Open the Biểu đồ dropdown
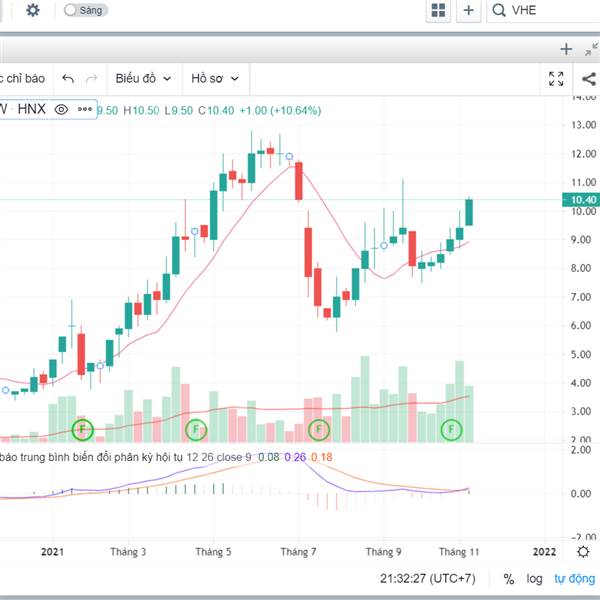Viewport: 600px width, 600px height. click(x=143, y=78)
